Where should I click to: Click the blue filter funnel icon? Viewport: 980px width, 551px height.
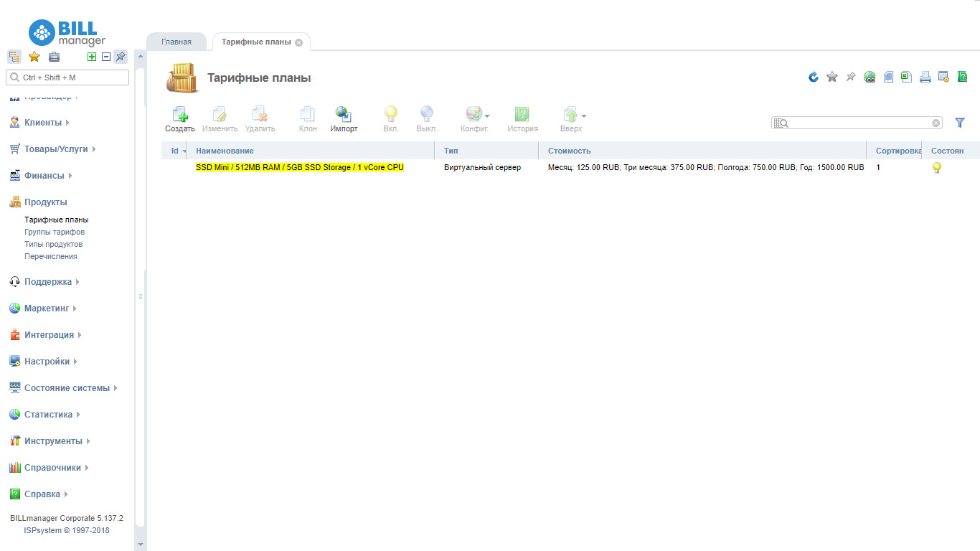click(960, 123)
